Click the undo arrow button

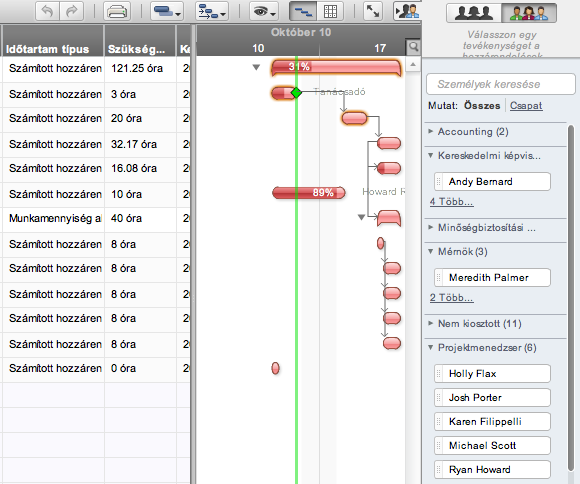pos(47,11)
